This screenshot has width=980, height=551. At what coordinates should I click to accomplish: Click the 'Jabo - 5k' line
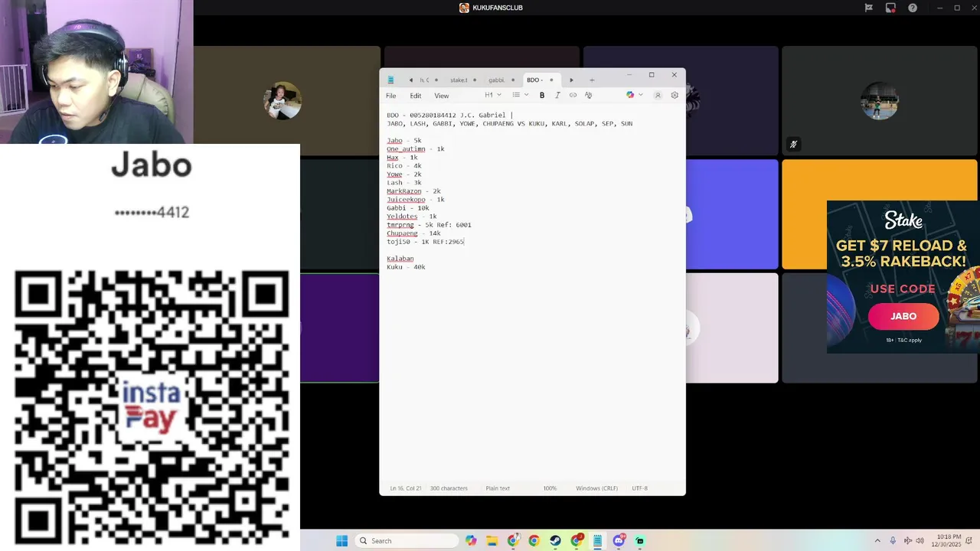[403, 141]
